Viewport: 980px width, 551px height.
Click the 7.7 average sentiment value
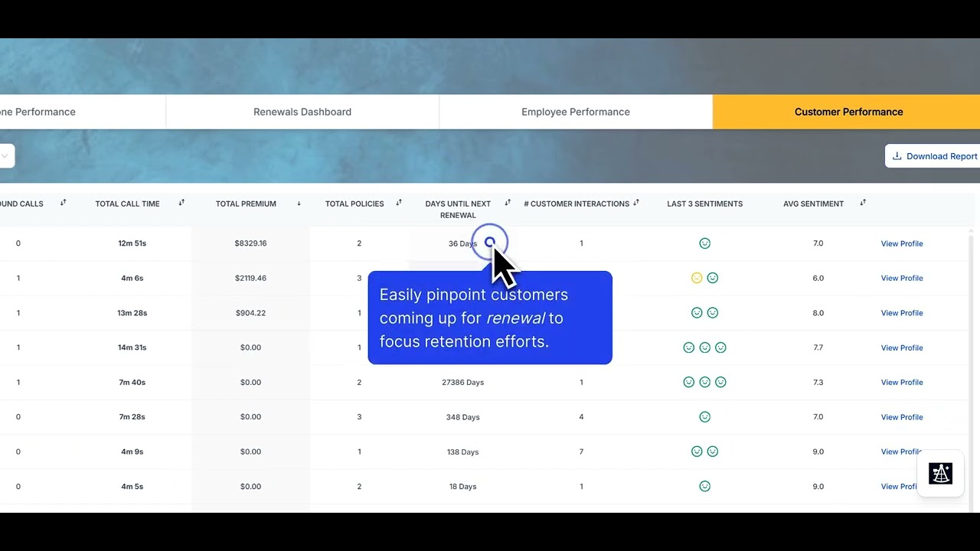[x=818, y=347]
